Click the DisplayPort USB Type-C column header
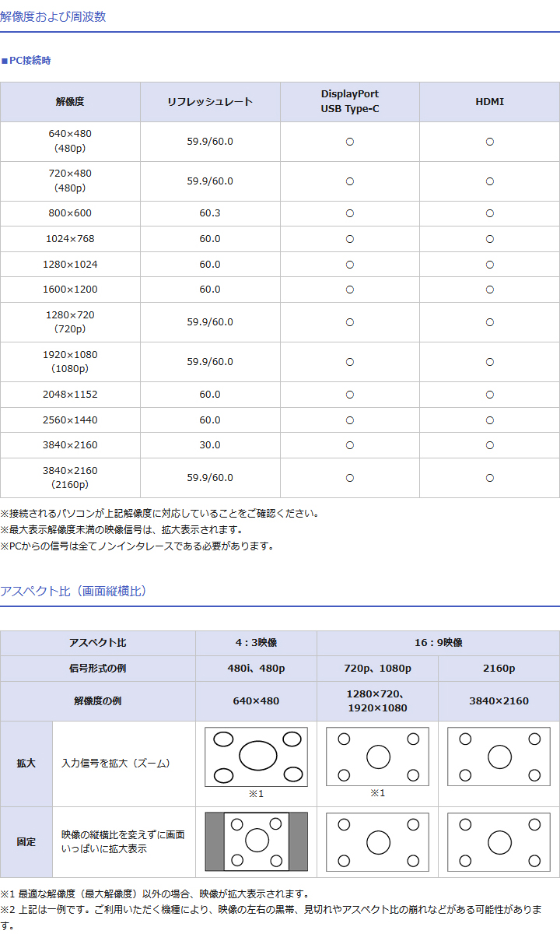The image size is (560, 934). 350,102
